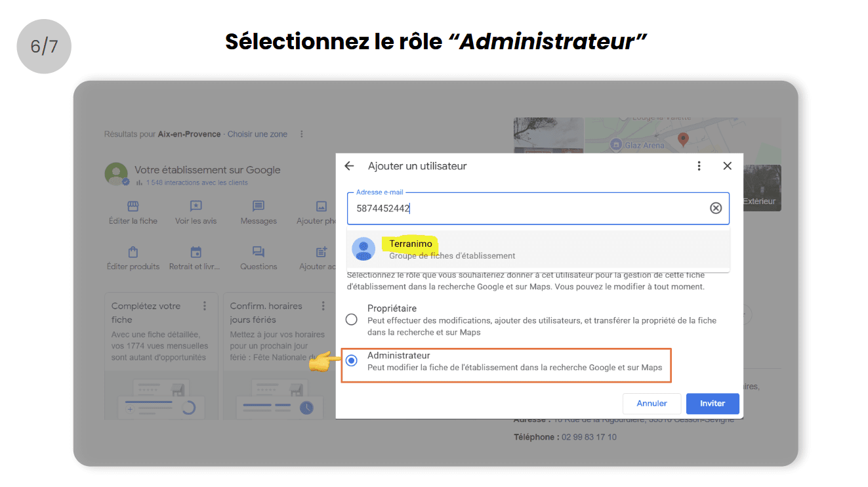
Task: Open Retrait et livraison settings
Action: pyautogui.click(x=196, y=258)
